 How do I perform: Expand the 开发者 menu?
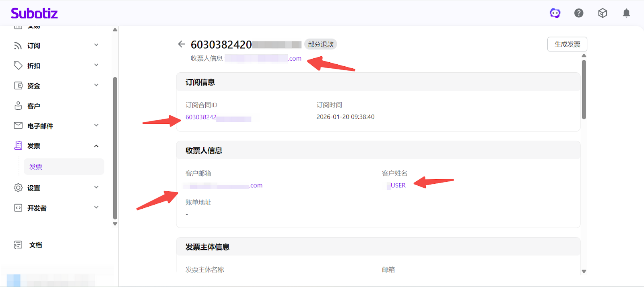pyautogui.click(x=96, y=207)
